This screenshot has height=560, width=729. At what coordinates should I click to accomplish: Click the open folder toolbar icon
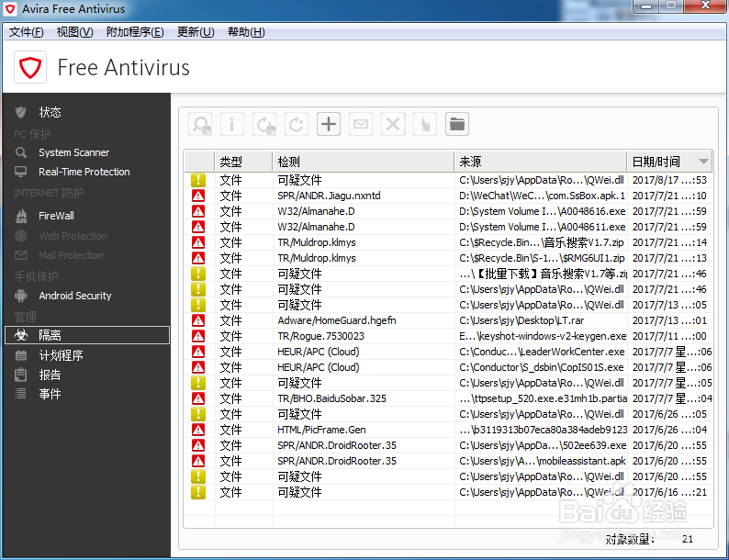pos(457,124)
